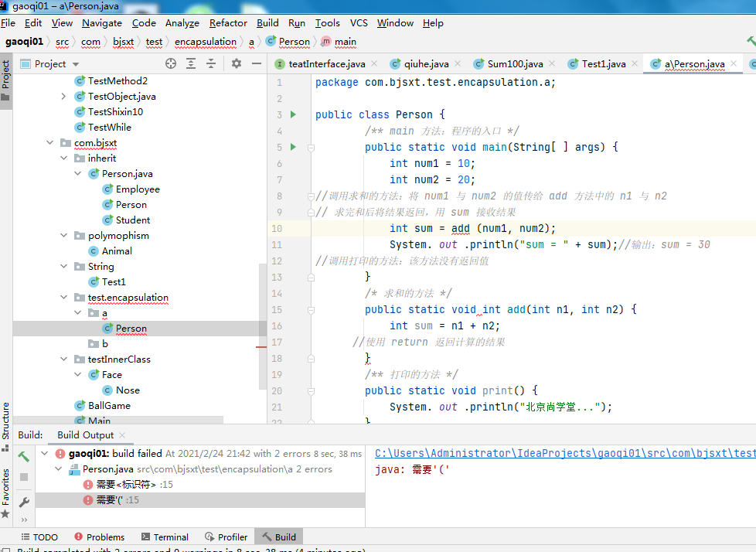756x552 pixels.
Task: Select Student class in project tree
Action: (x=133, y=220)
